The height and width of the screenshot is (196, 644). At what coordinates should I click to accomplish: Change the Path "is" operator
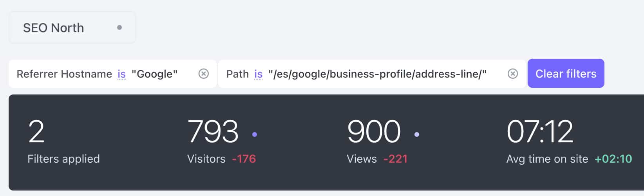(258, 74)
